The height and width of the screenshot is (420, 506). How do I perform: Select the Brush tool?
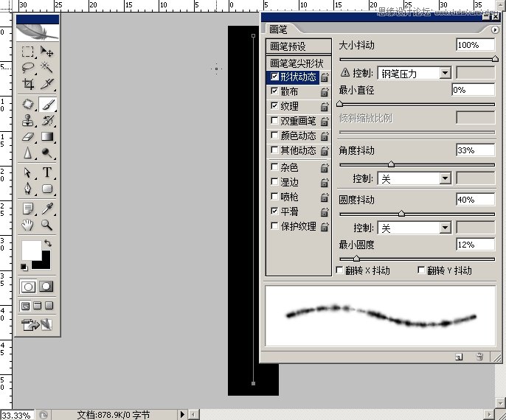[48, 105]
